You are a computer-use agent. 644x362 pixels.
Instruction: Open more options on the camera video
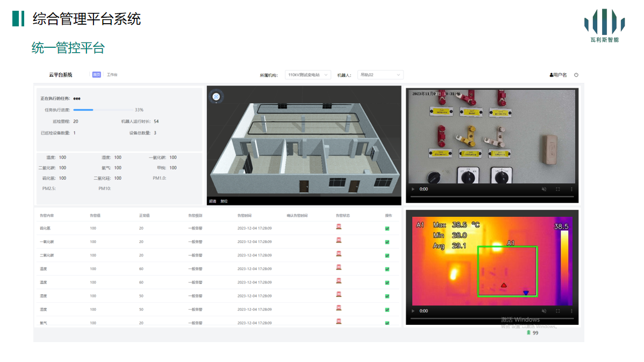(571, 189)
